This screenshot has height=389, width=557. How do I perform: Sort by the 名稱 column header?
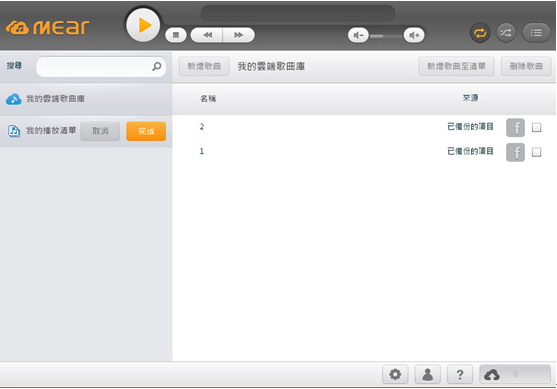[208, 99]
